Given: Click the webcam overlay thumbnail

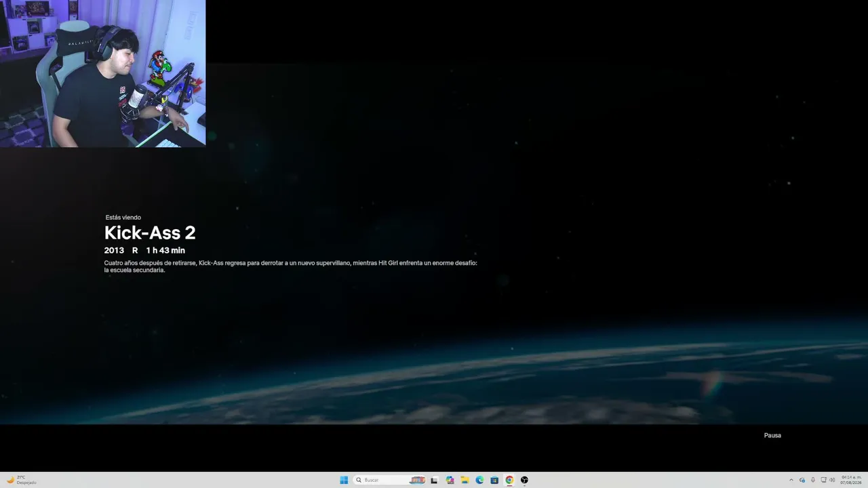Looking at the screenshot, I should pos(102,73).
